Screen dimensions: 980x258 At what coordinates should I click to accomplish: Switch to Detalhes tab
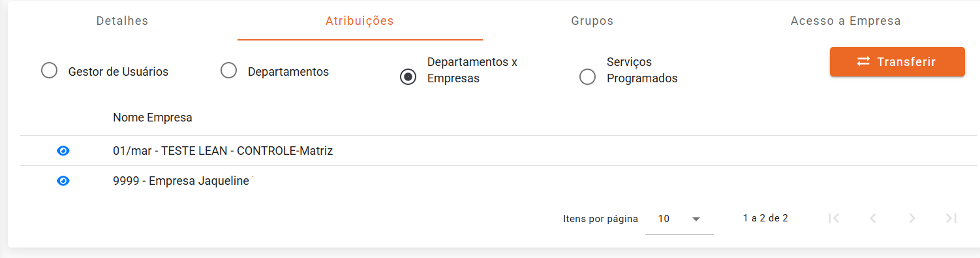(123, 21)
